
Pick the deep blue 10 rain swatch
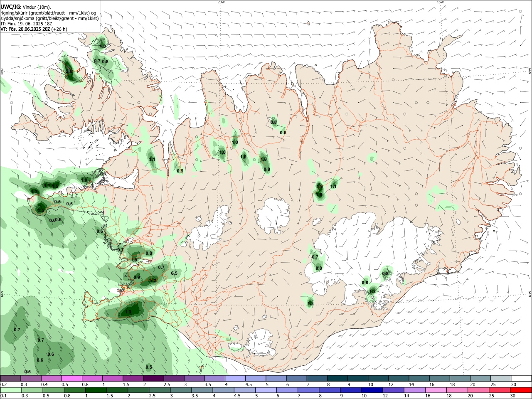coord(372,390)
